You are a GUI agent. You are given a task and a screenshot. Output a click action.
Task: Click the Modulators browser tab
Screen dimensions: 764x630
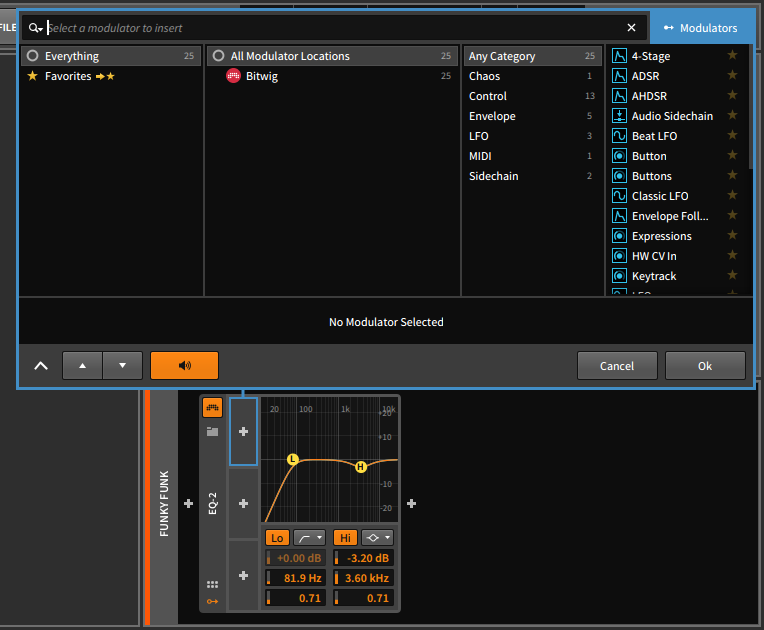coord(701,28)
